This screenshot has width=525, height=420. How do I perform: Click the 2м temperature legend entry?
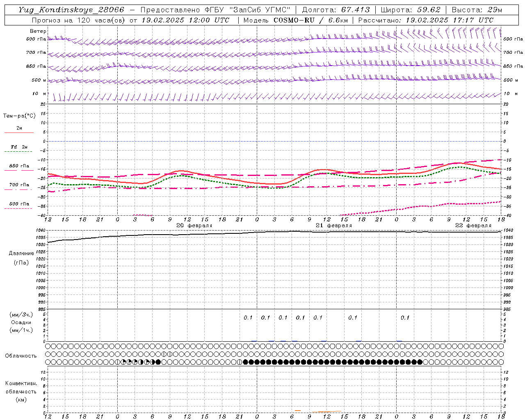(19, 128)
